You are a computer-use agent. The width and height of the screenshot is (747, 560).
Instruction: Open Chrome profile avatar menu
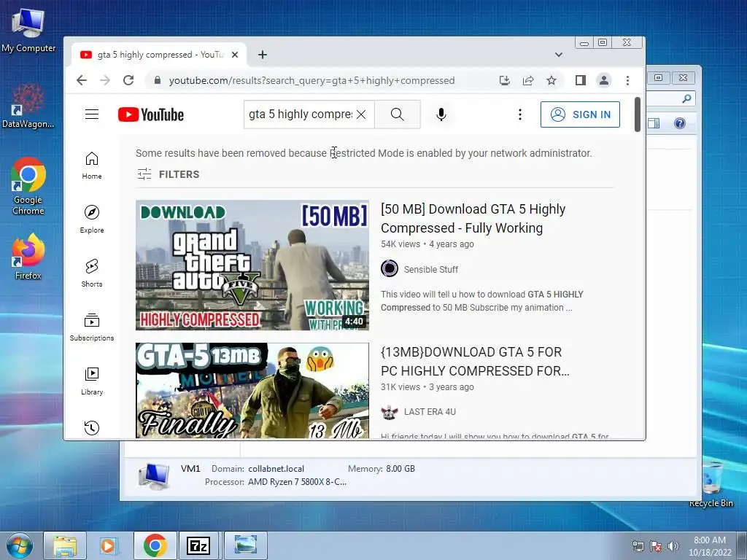pos(603,80)
